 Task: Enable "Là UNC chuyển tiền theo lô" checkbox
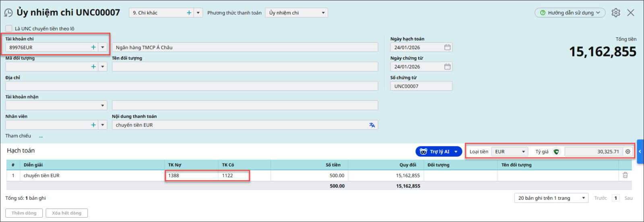coord(9,29)
